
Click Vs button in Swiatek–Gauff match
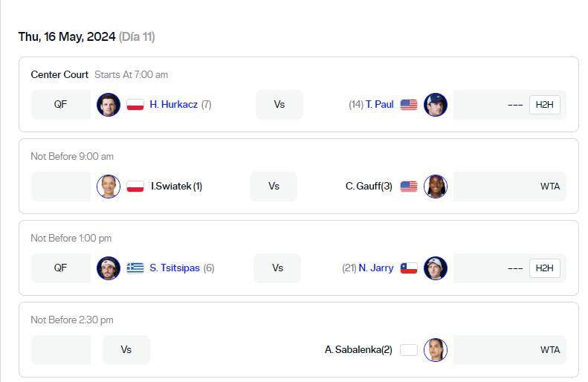pos(274,187)
